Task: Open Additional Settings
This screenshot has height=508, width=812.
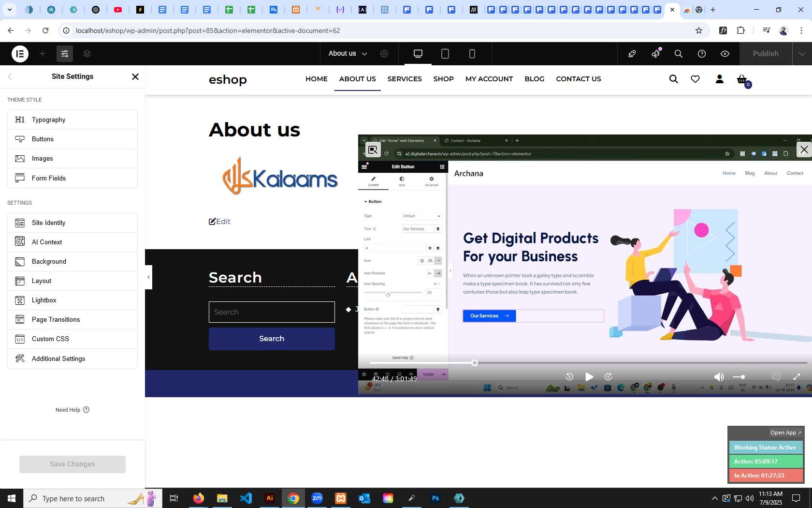Action: [x=72, y=359]
